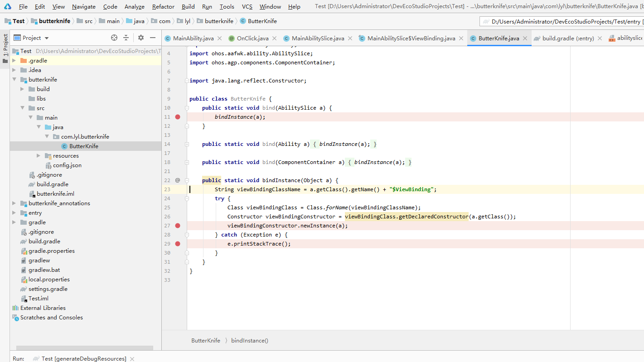Locate current file with the target icon
Viewport: 644px width, 362px height.
114,38
